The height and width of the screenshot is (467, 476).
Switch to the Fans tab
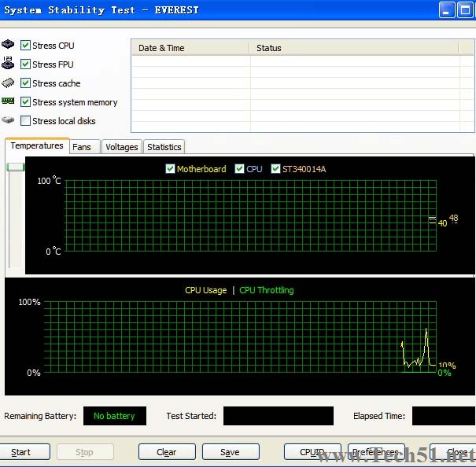[x=82, y=147]
